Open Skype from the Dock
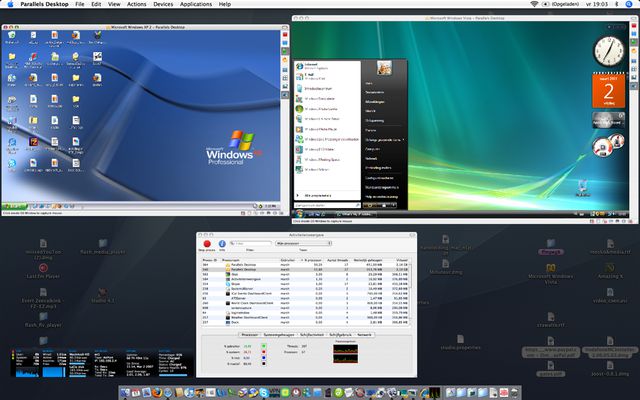The image size is (640, 400). tap(264, 393)
